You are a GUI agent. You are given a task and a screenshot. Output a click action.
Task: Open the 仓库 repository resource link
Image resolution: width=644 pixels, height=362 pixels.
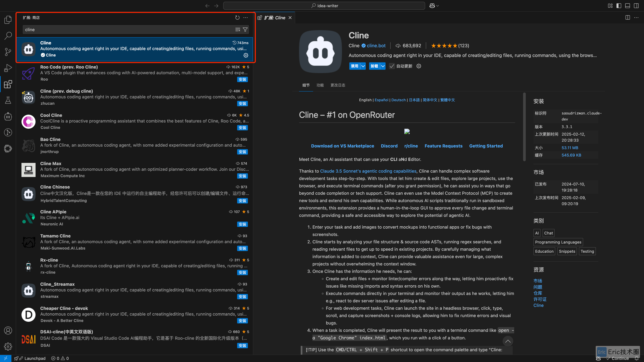538,293
